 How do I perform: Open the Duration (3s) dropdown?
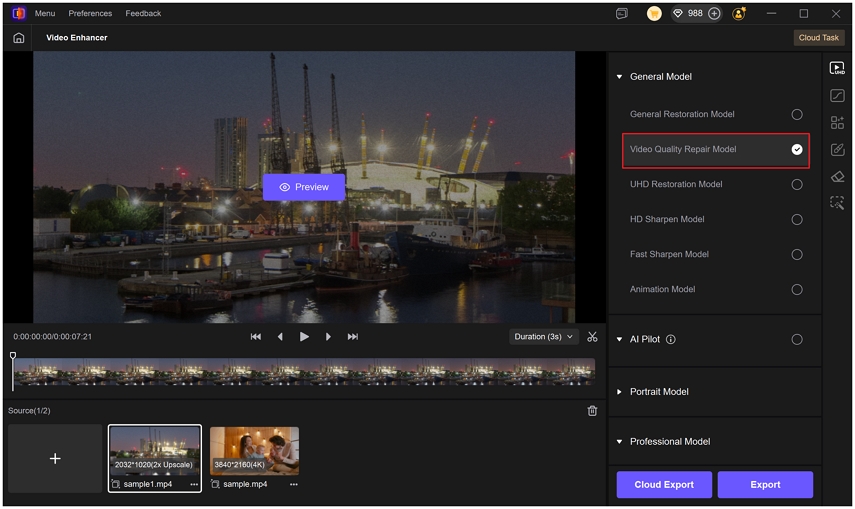click(x=544, y=337)
